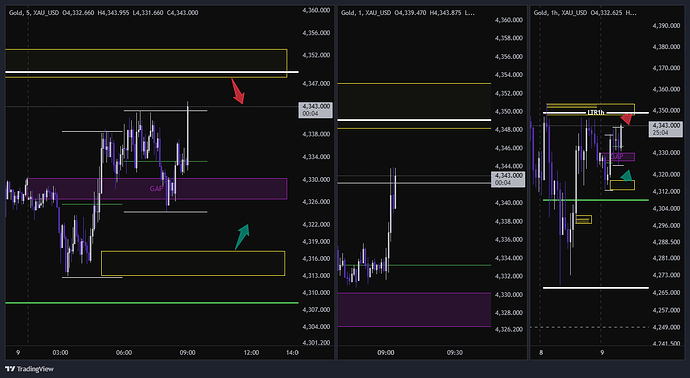Click 4,301.200 at bottom of 5-minute price scale
This screenshot has width=690, height=378.
pyautogui.click(x=316, y=342)
